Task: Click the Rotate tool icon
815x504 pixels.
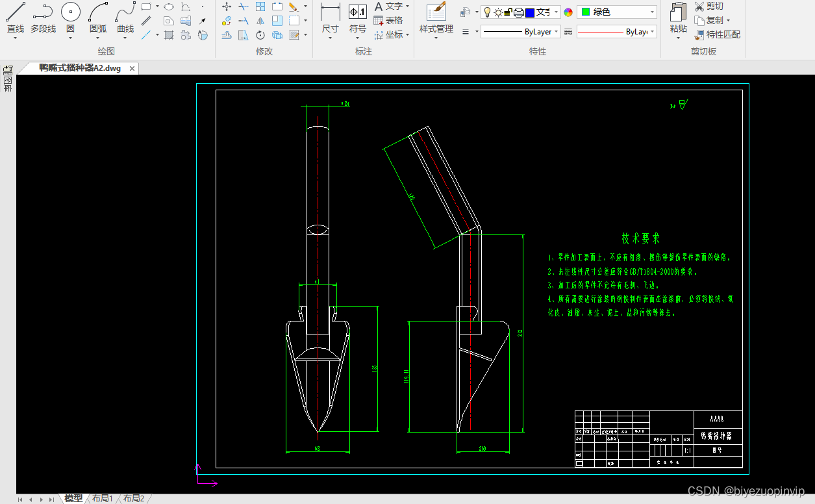Action: (x=260, y=35)
